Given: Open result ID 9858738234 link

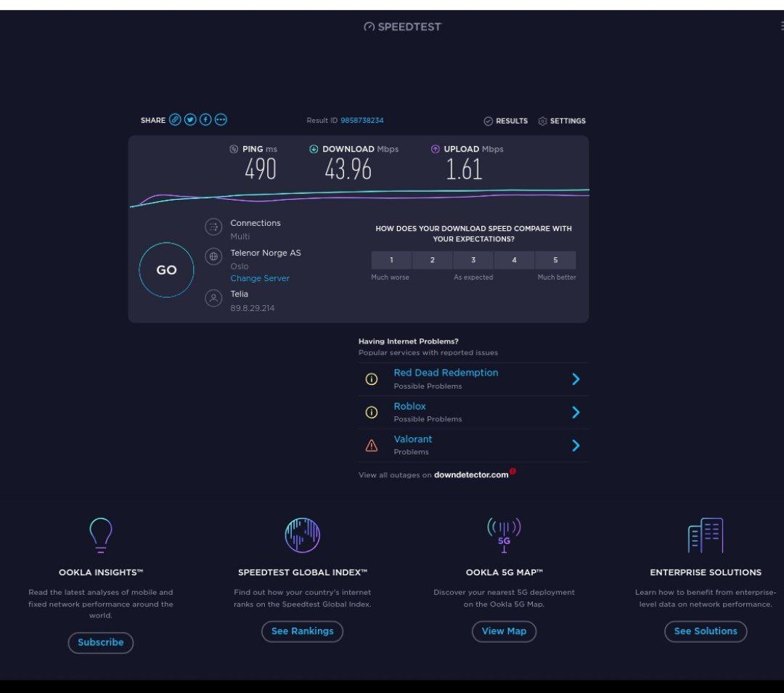Looking at the screenshot, I should [362, 120].
